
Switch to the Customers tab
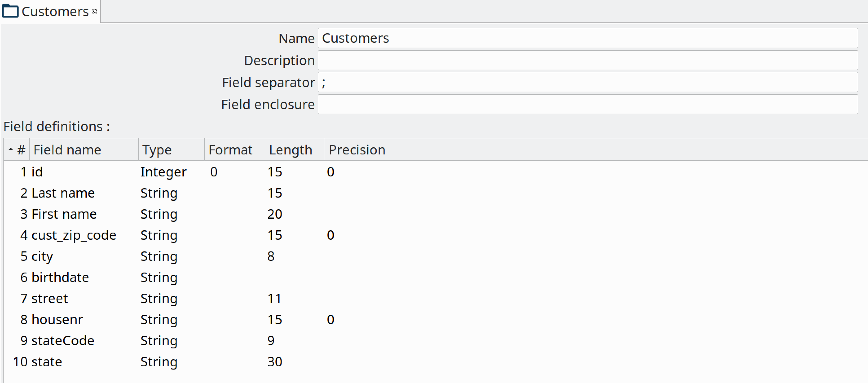coord(55,12)
